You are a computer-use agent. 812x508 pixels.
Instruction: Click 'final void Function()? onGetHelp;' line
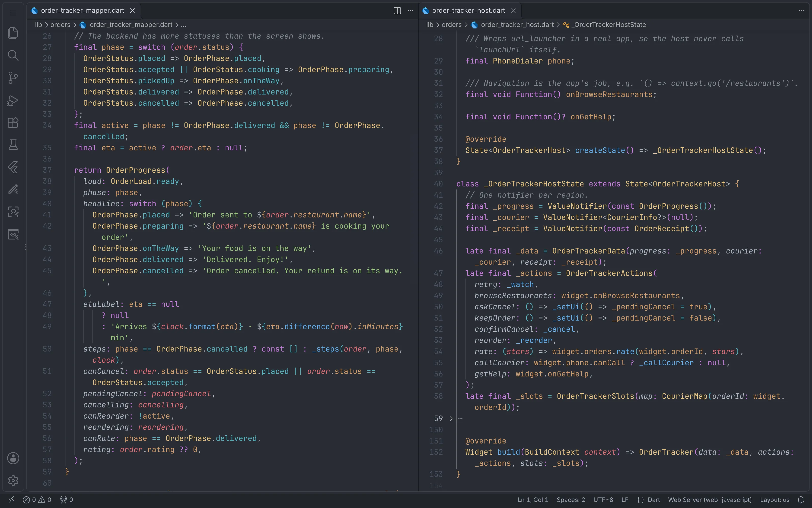540,117
